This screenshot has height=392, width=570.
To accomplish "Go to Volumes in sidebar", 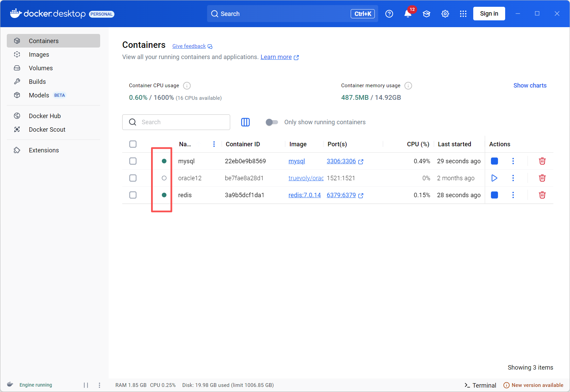I will [x=53, y=68].
